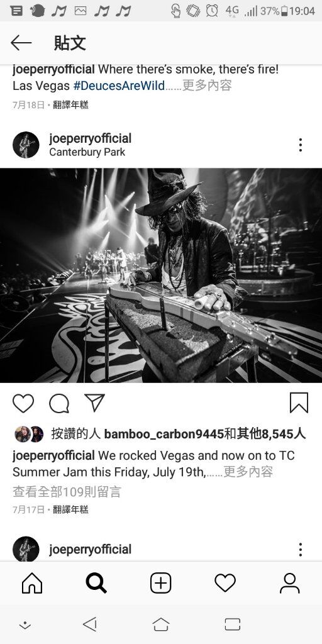This screenshot has width=322, height=644.
Task: Open profile tab in bottom navigation
Action: pos(289,583)
